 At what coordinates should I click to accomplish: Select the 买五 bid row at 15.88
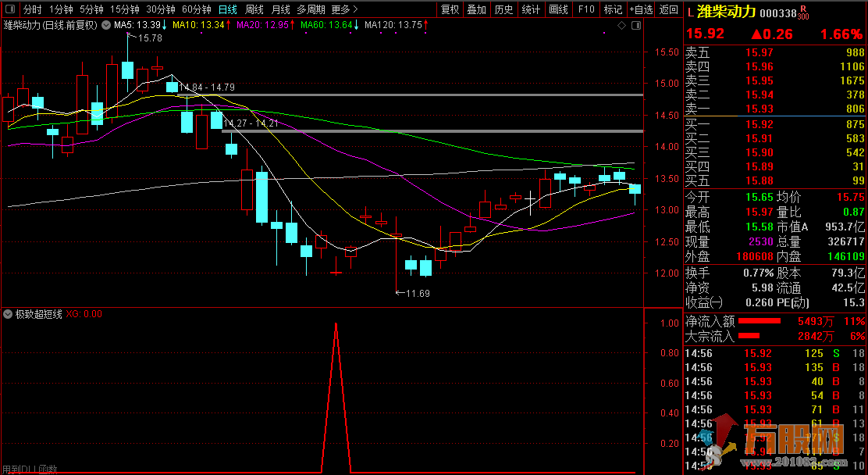775,180
